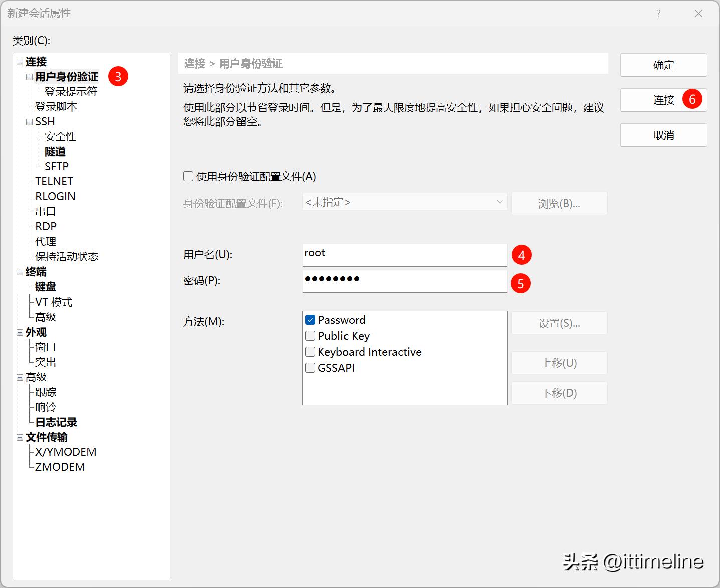The image size is (720, 588).
Task: Click the help question mark icon
Action: pos(658,14)
